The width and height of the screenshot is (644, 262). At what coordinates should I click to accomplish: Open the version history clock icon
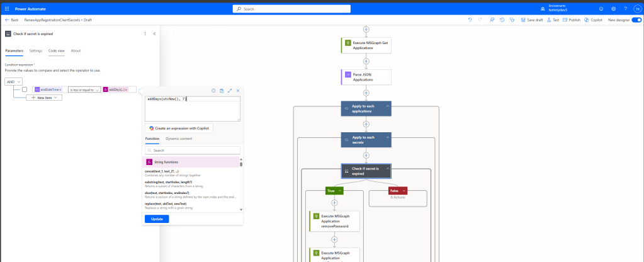click(x=502, y=20)
